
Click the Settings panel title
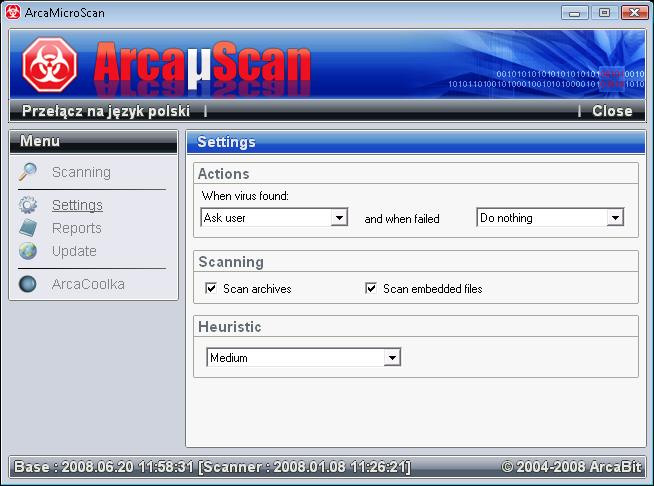[x=226, y=142]
